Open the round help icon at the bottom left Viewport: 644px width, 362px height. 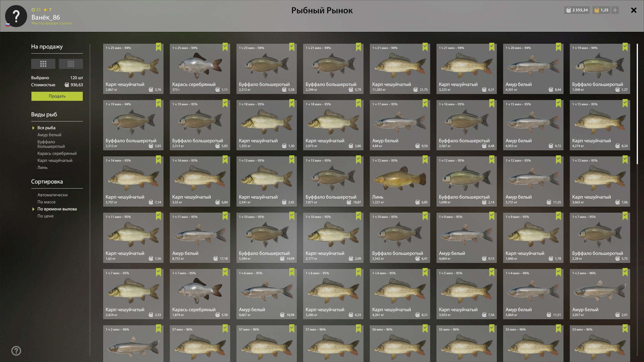pos(16,351)
